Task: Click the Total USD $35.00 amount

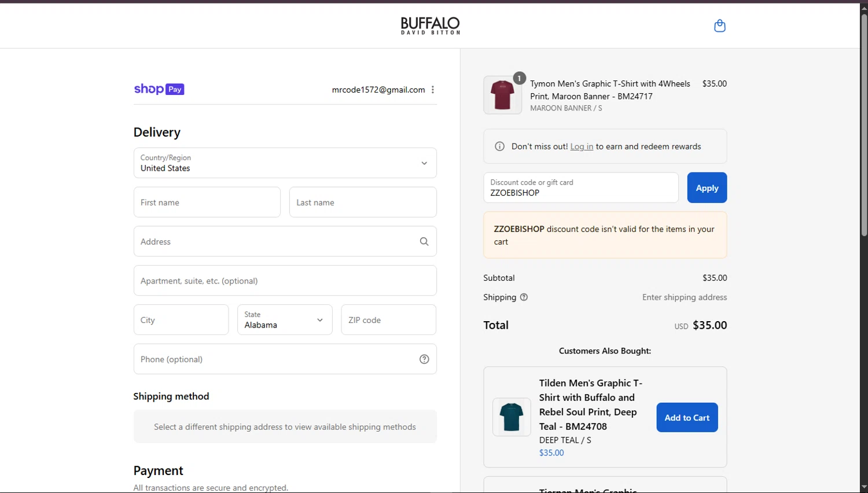Action: [x=700, y=325]
